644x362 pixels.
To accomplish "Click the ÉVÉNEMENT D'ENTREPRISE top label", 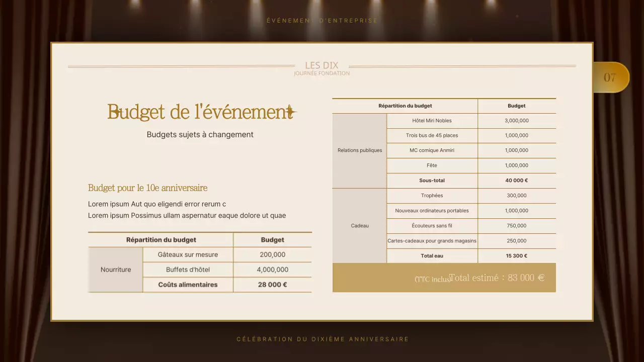I will [x=321, y=21].
